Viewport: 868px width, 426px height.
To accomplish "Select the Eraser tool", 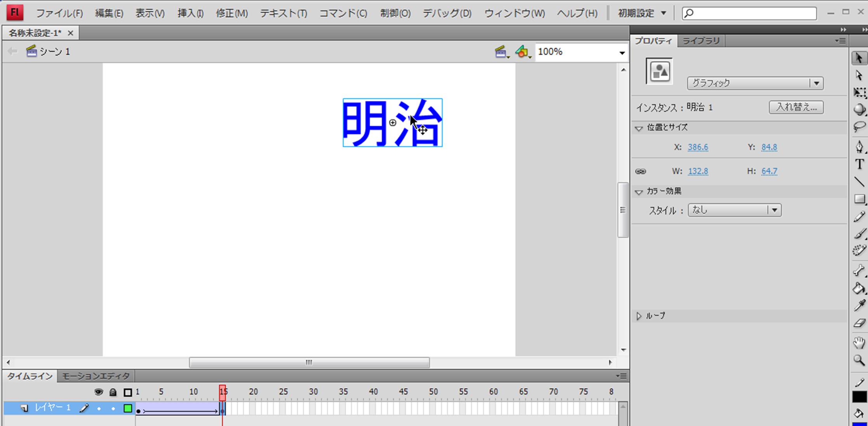I will [859, 323].
